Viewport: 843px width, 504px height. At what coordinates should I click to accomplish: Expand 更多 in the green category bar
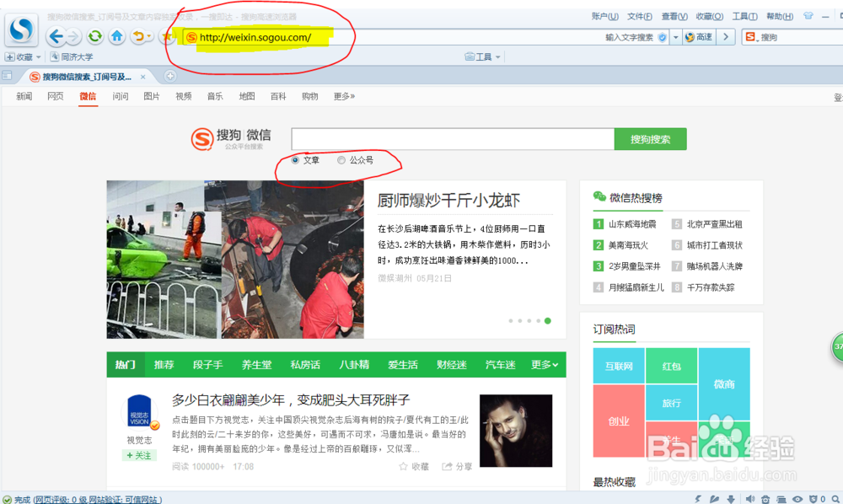coord(544,365)
